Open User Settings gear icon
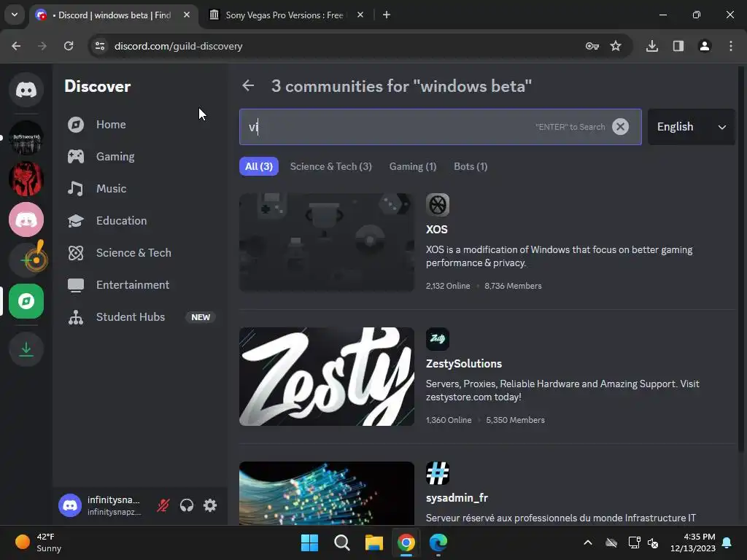This screenshot has height=560, width=747. [210, 505]
